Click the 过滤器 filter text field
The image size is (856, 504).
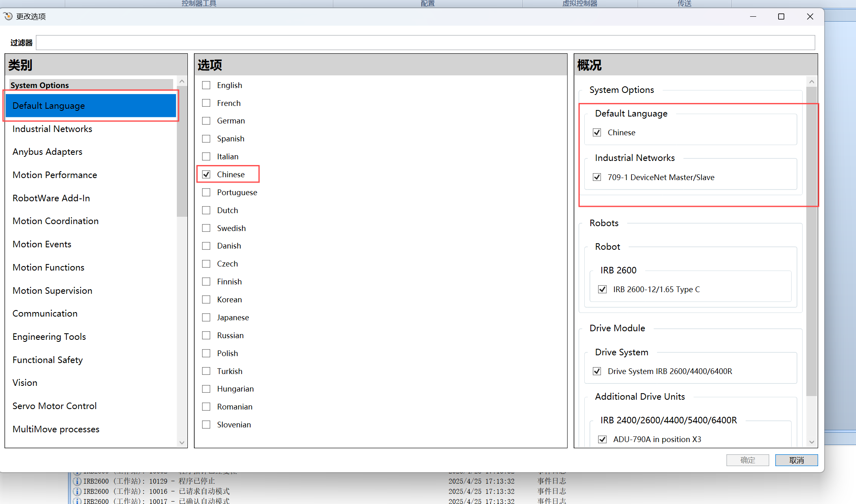(x=425, y=42)
